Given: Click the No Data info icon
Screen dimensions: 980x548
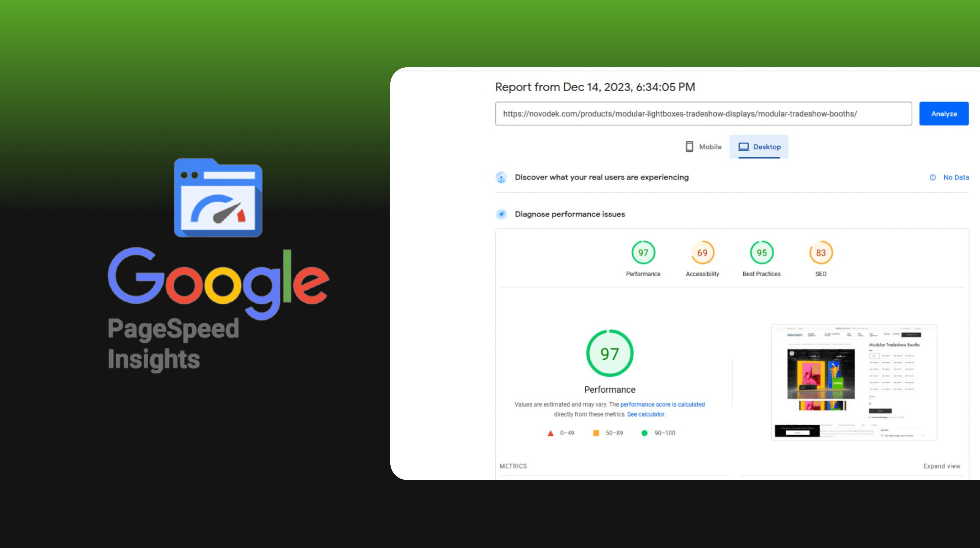Looking at the screenshot, I should [x=932, y=177].
